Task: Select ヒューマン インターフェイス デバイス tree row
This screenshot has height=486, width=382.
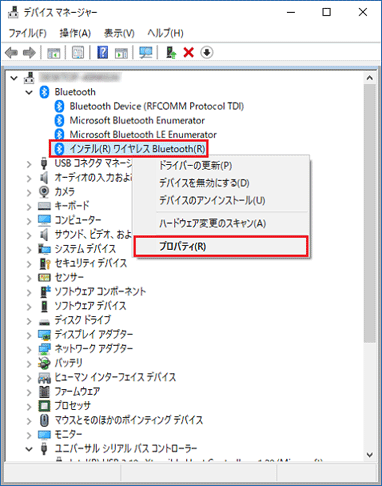Action: click(115, 377)
